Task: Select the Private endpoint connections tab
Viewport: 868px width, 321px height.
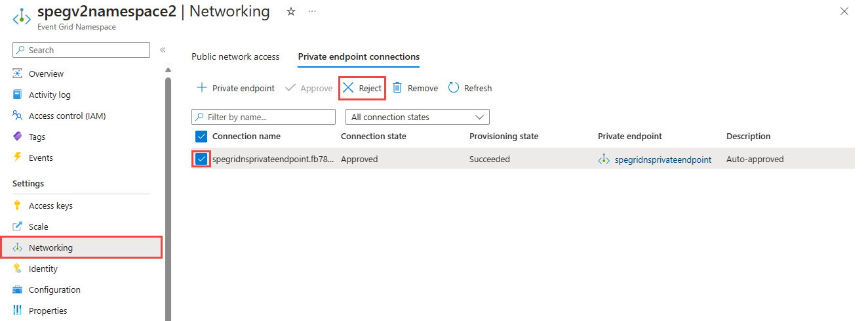Action: click(359, 56)
